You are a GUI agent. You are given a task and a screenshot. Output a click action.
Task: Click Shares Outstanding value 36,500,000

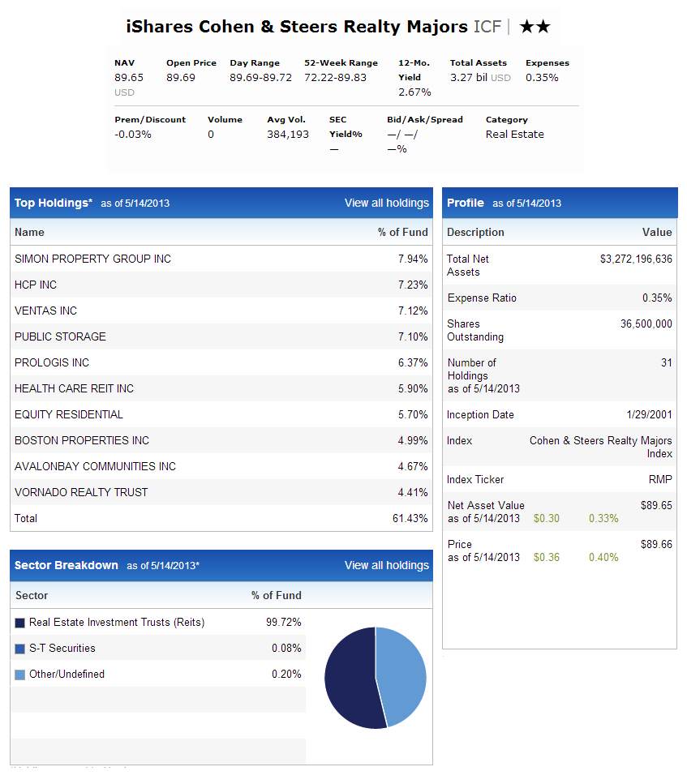pyautogui.click(x=646, y=324)
